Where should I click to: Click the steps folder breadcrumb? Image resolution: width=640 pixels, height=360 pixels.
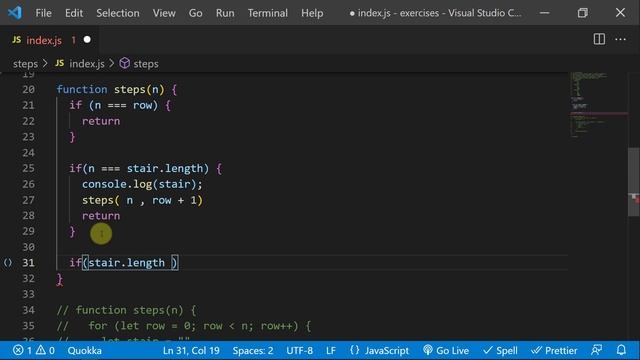coord(25,64)
